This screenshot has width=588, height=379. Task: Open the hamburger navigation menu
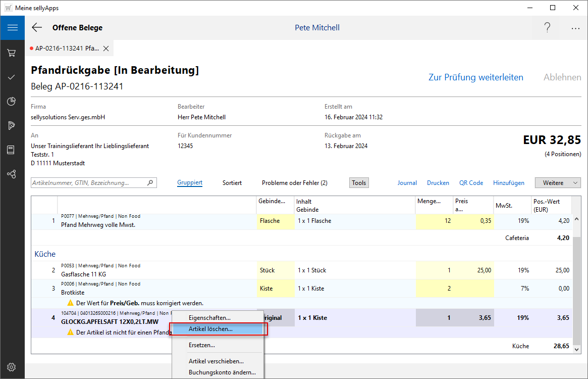(x=12, y=28)
